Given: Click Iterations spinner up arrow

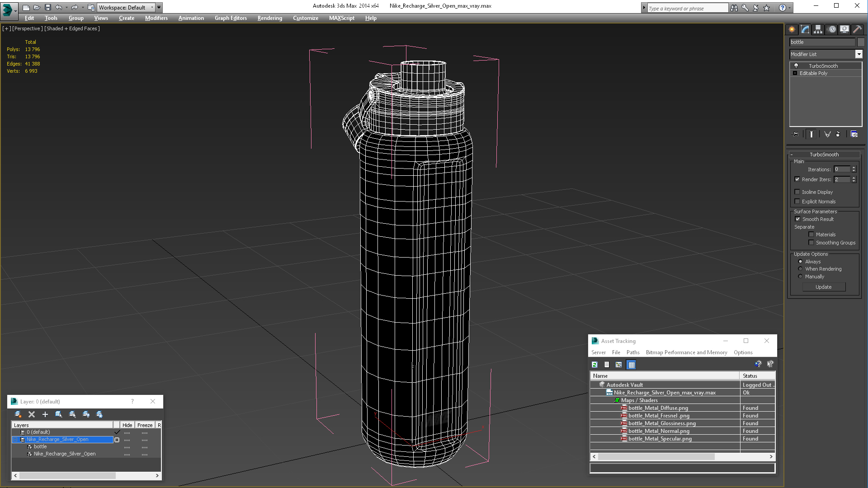Looking at the screenshot, I should 854,168.
